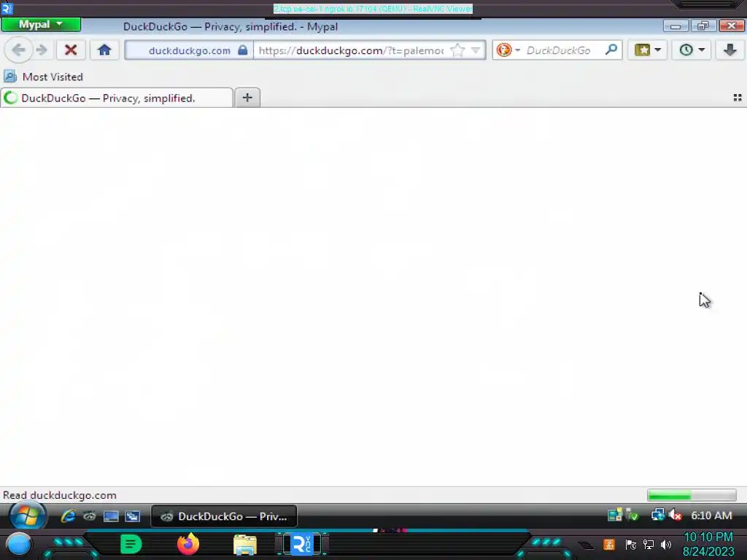This screenshot has width=747, height=560.
Task: Open a new tab with the plus button
Action: [247, 98]
